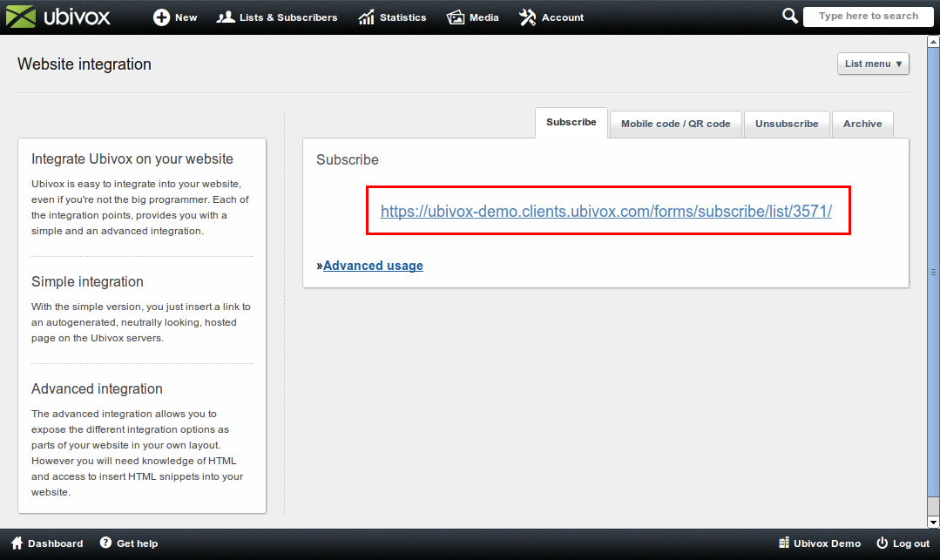The image size is (940, 560).
Task: Click the Log out power icon
Action: [882, 543]
